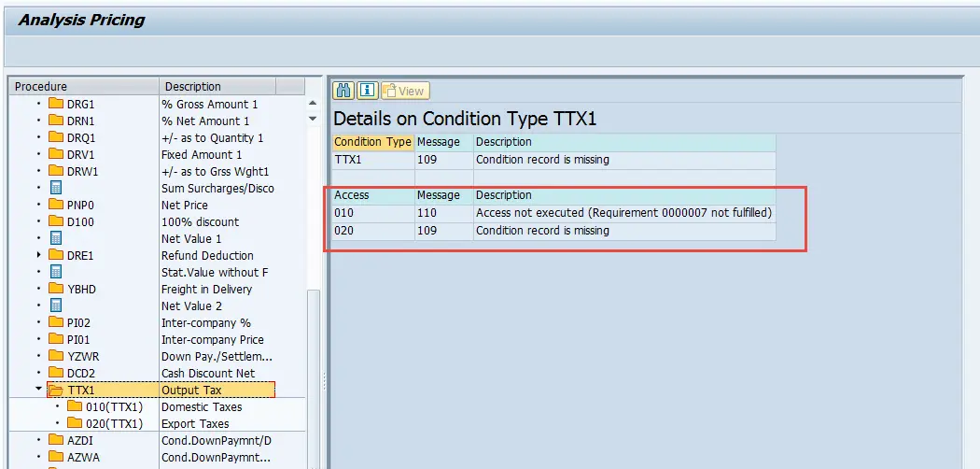
Task: Select the DRE1 folder icon
Action: click(56, 255)
